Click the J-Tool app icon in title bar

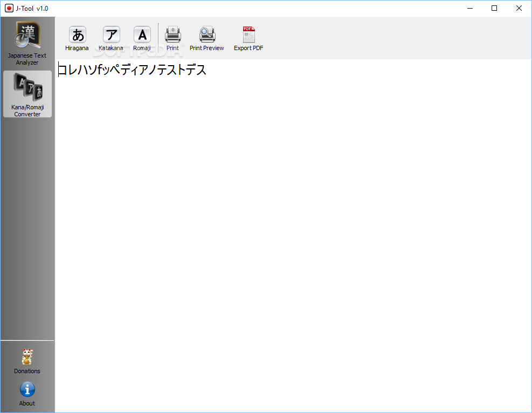click(x=9, y=8)
